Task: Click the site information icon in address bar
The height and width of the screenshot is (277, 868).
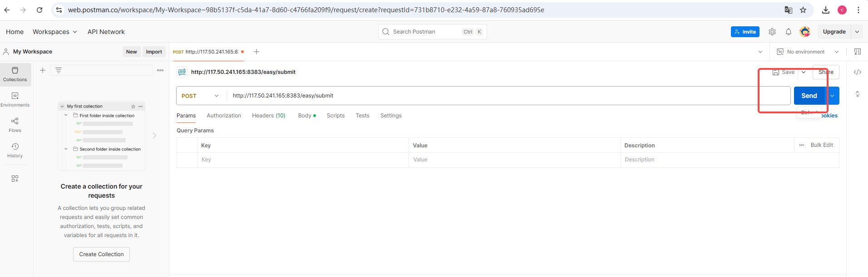Action: point(59,10)
